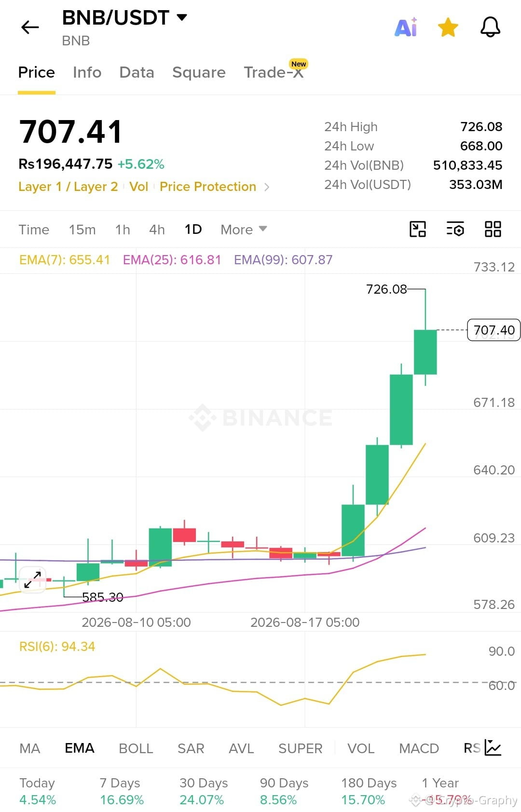Open the AI assistant icon
Viewport: 521px width, 812px height.
(x=406, y=27)
